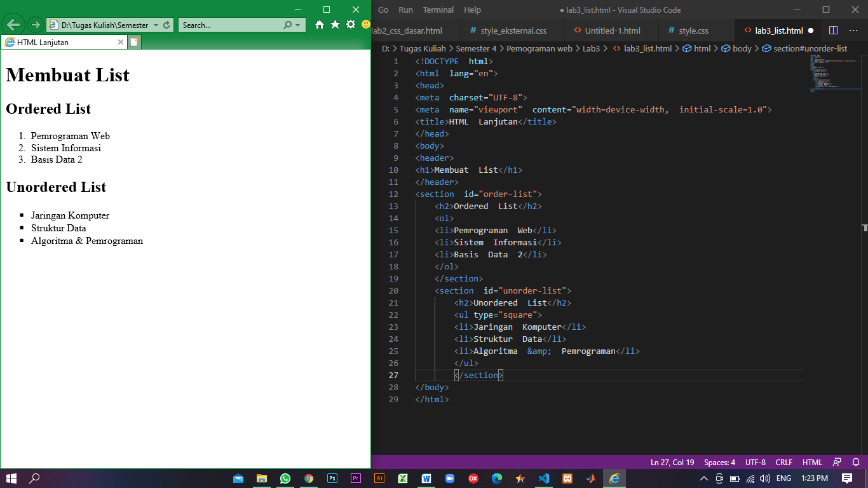Click section#unorder-list in the breadcrumb
The width and height of the screenshot is (868, 488).
(x=804, y=48)
